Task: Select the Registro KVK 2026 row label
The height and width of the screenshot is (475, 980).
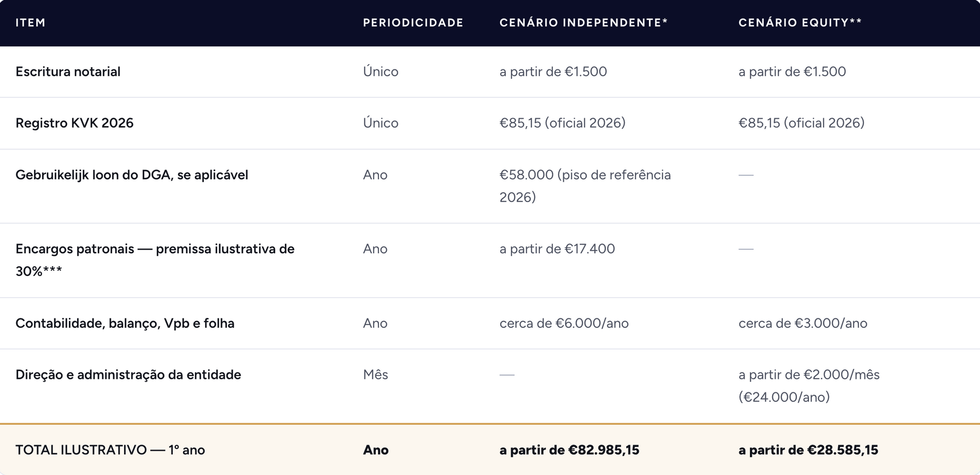Action: 74,123
